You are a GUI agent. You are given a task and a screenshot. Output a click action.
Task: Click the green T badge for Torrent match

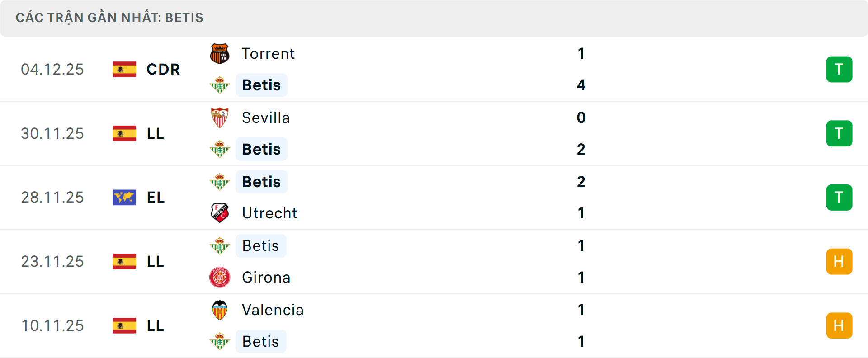pos(839,70)
